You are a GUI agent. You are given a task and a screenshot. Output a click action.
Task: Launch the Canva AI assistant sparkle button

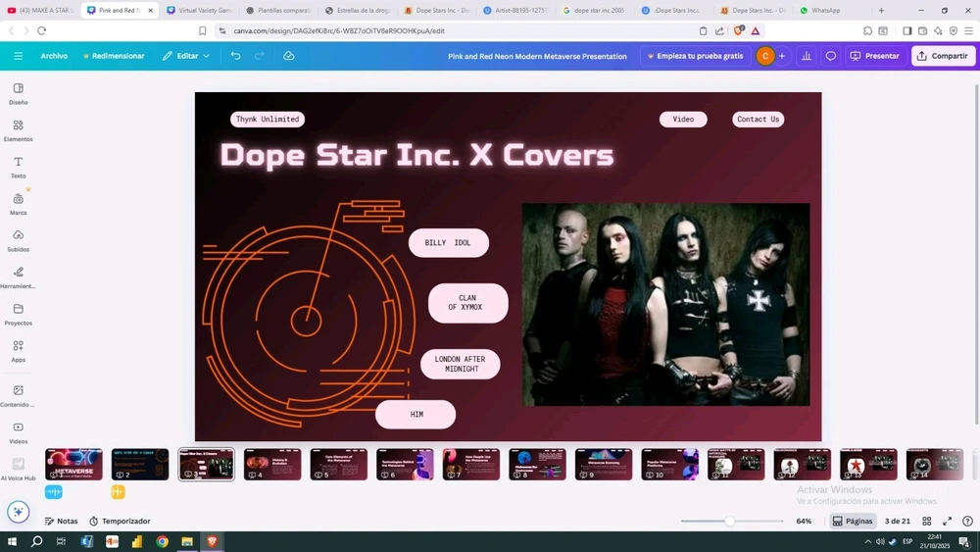pyautogui.click(x=18, y=512)
